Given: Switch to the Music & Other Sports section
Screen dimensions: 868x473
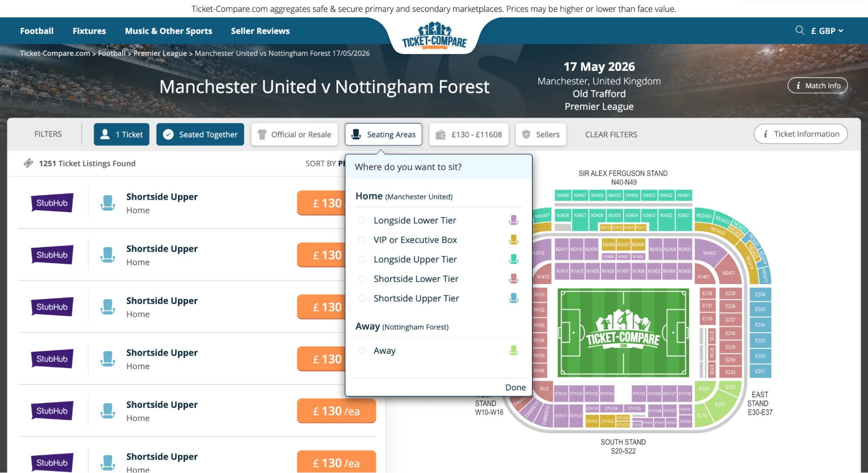Looking at the screenshot, I should tap(168, 30).
